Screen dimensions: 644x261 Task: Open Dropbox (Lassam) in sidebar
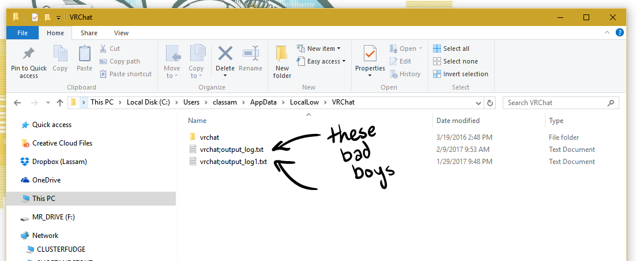pos(59,162)
